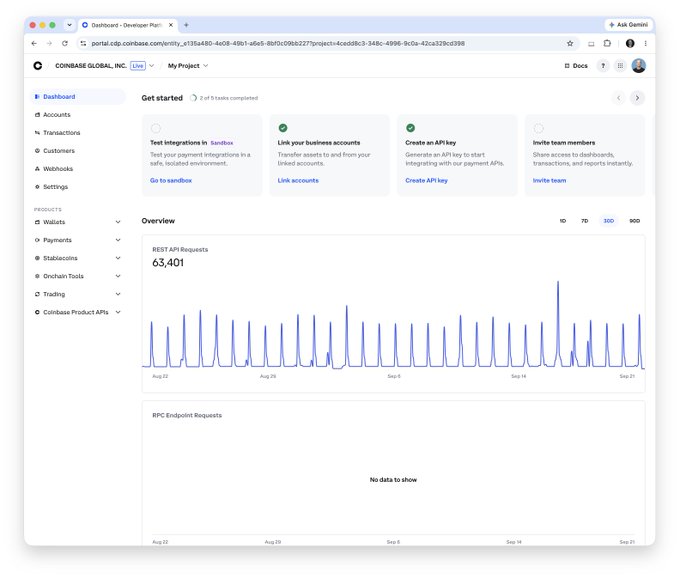Open the My Project dropdown
The height and width of the screenshot is (578, 680).
[188, 66]
